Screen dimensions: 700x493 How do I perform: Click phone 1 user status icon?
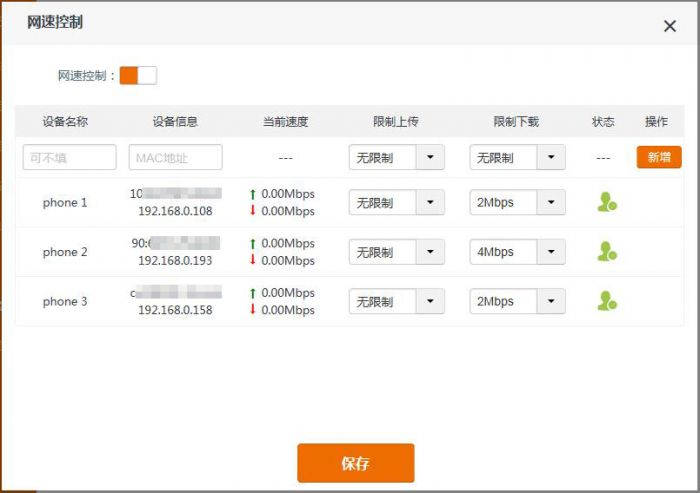tap(606, 202)
